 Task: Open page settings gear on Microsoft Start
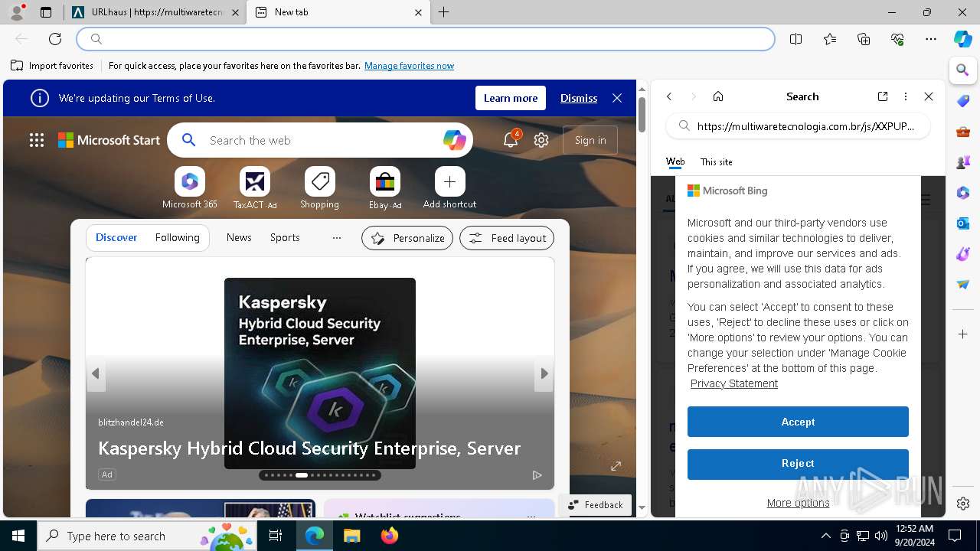[541, 140]
